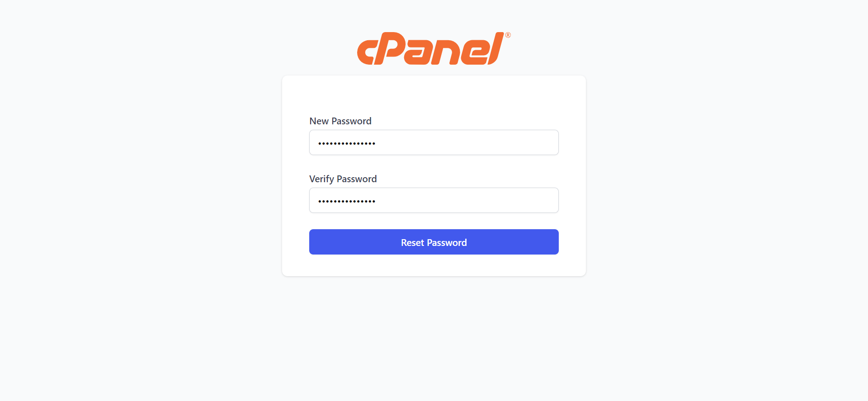Click the Reset Password button

tap(434, 242)
